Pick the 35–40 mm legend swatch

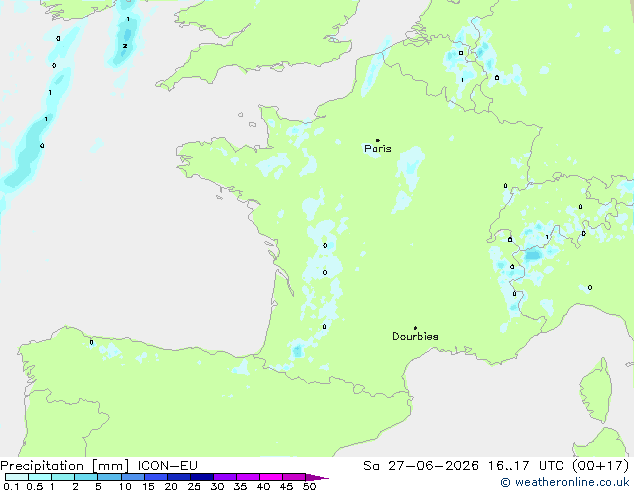click(x=248, y=477)
